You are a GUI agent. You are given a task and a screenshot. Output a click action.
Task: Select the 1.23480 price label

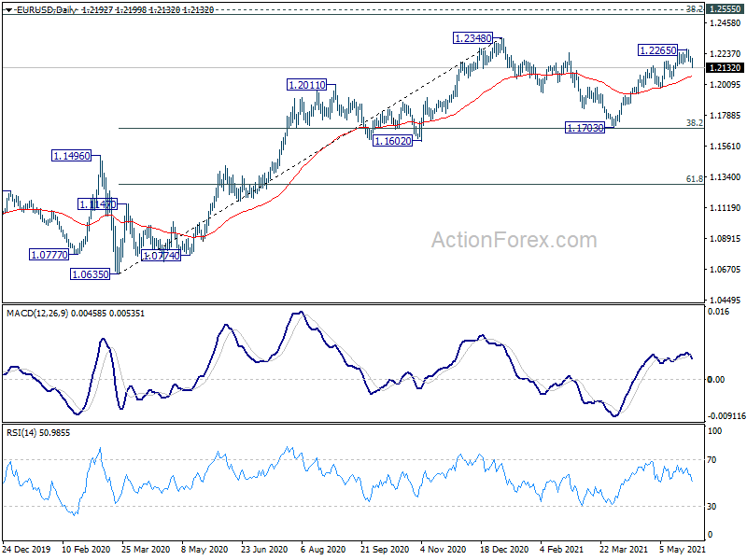coord(472,38)
